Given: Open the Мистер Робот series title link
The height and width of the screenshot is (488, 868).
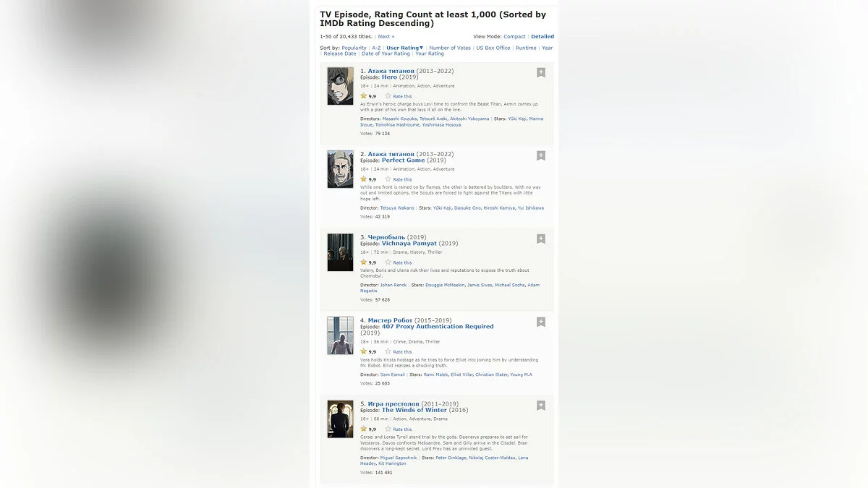Looking at the screenshot, I should click(x=390, y=320).
